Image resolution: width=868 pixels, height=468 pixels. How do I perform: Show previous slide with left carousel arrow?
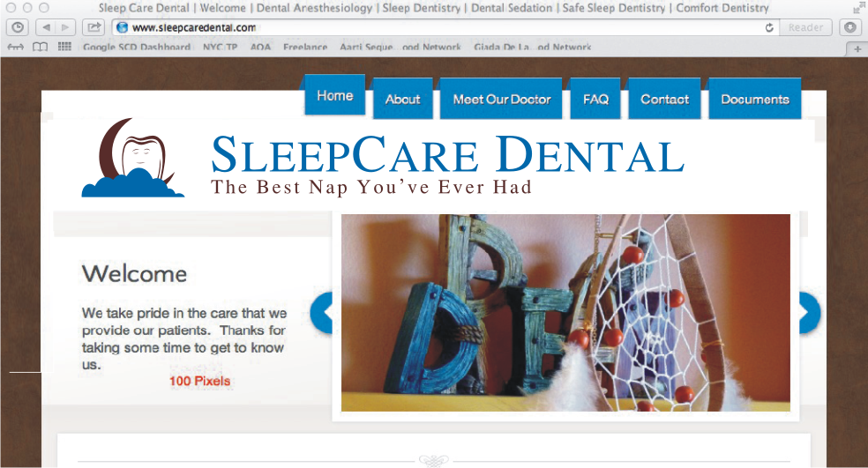coord(322,313)
